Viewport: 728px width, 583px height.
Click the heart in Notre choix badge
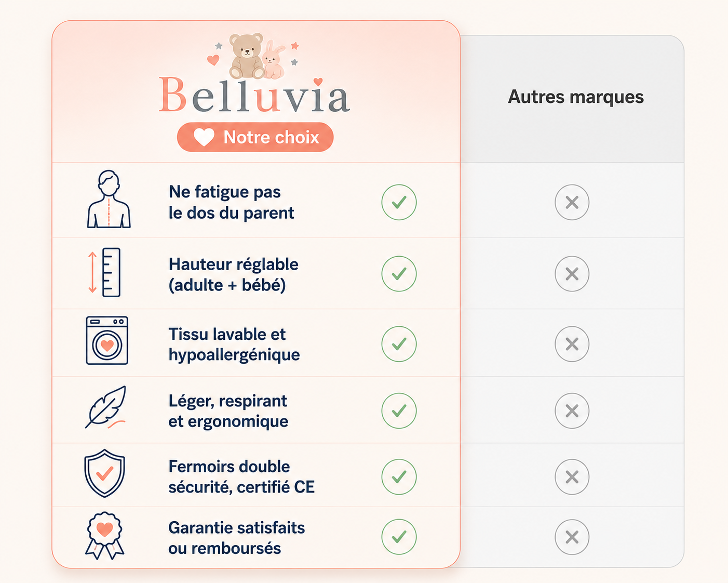click(x=204, y=137)
